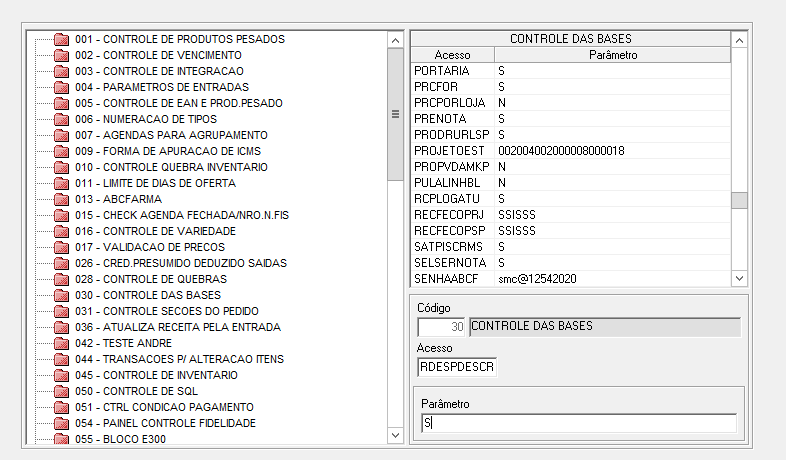Click folder icon of 031 - CONTROLE SECOES DO PEDIDO
Viewport: 786px width, 460px height.
61,311
